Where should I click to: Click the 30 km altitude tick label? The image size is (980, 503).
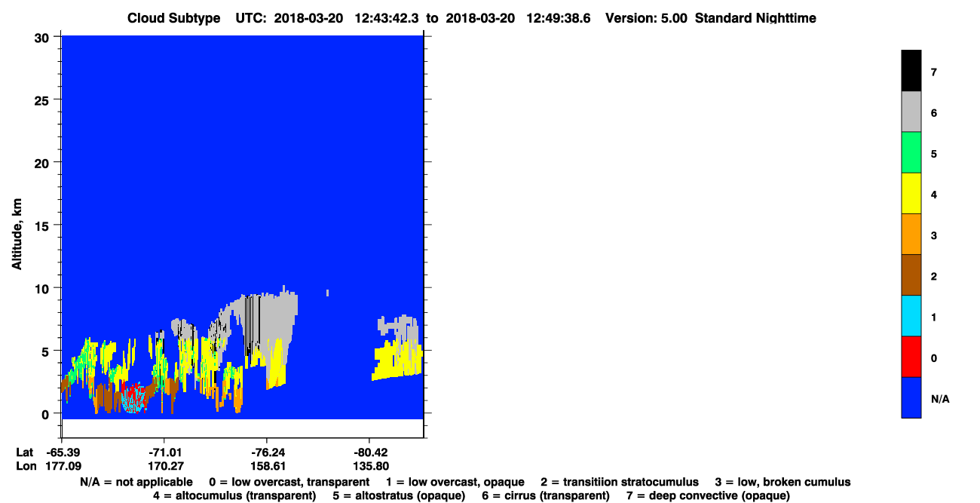[x=44, y=37]
